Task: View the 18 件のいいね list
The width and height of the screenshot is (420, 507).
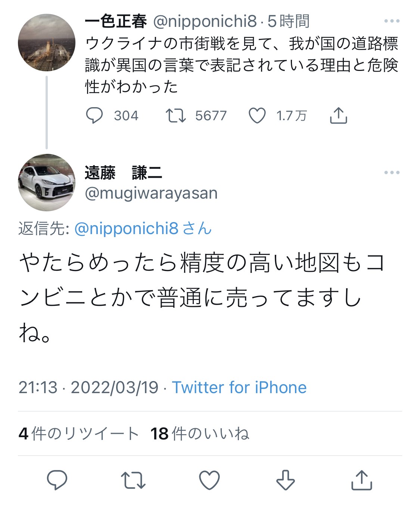Action: coord(200,434)
